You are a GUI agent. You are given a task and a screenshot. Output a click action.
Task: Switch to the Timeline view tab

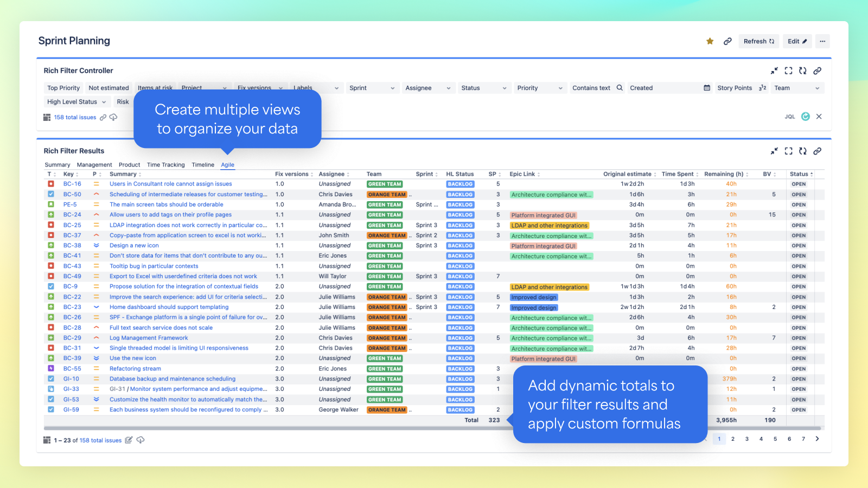pos(203,165)
